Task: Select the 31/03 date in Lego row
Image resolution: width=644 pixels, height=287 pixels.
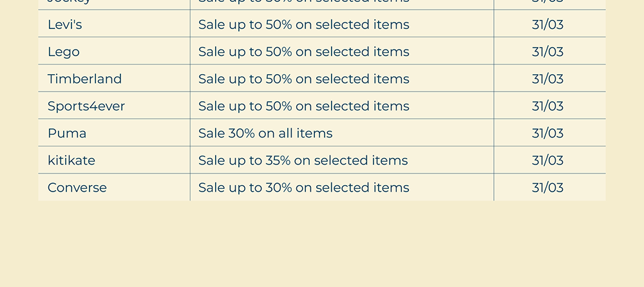Action: (547, 52)
